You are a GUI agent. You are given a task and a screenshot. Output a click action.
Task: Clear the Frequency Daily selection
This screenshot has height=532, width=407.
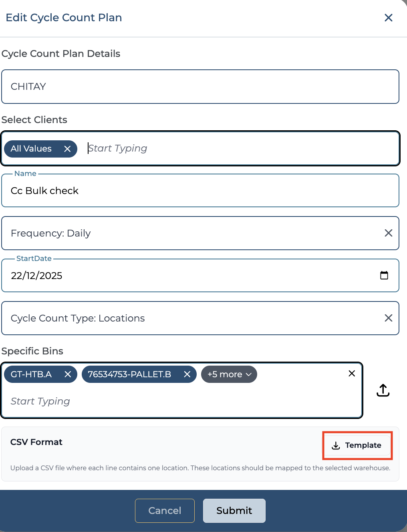pos(388,233)
